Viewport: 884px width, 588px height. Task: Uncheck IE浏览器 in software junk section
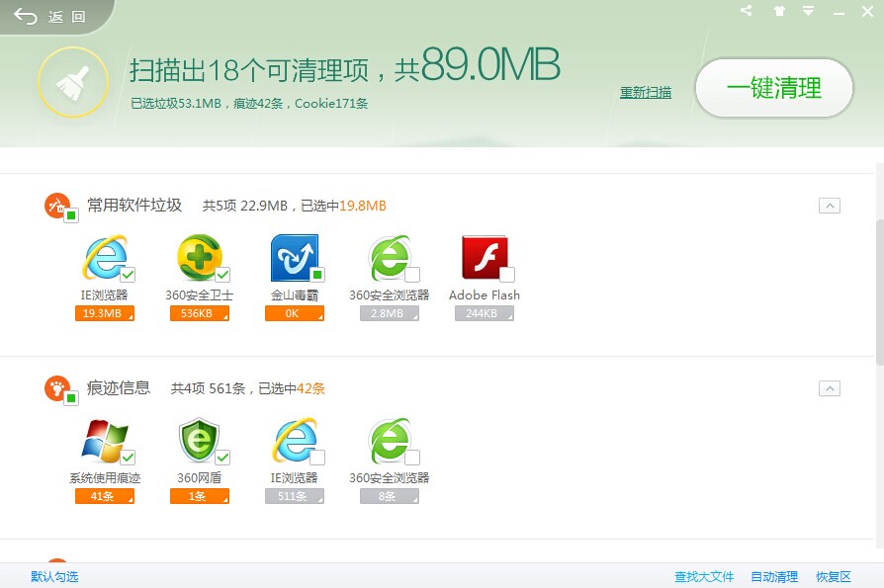coord(128,275)
